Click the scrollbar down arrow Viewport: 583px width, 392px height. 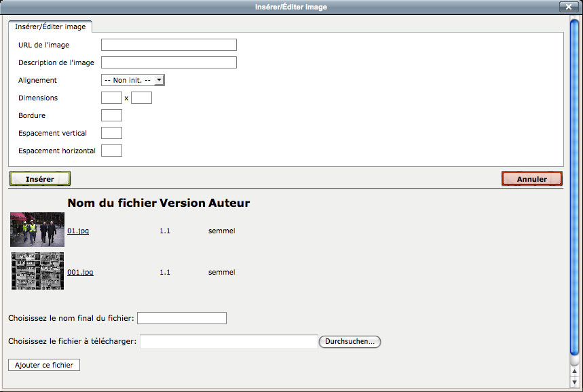(x=574, y=382)
